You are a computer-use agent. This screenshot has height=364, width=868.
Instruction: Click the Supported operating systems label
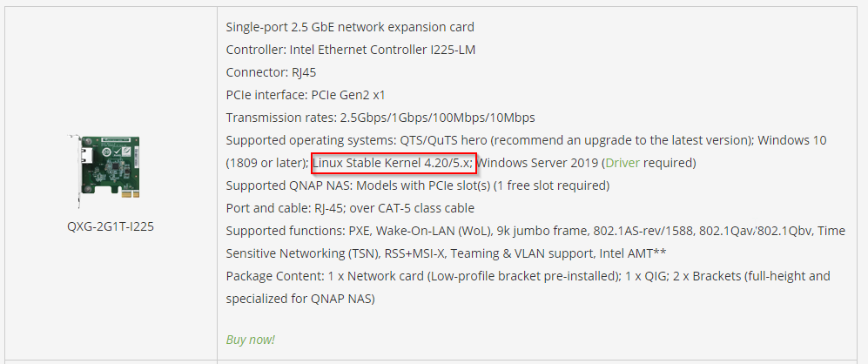click(x=310, y=140)
